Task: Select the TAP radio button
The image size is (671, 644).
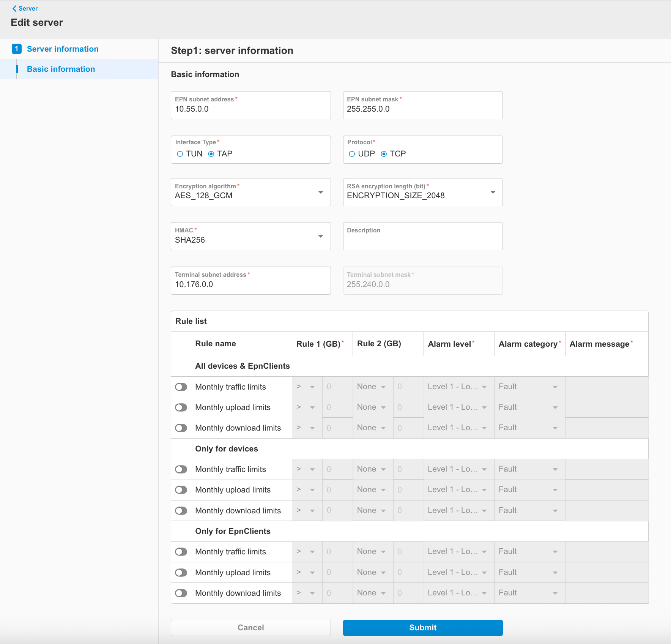Action: 211,154
